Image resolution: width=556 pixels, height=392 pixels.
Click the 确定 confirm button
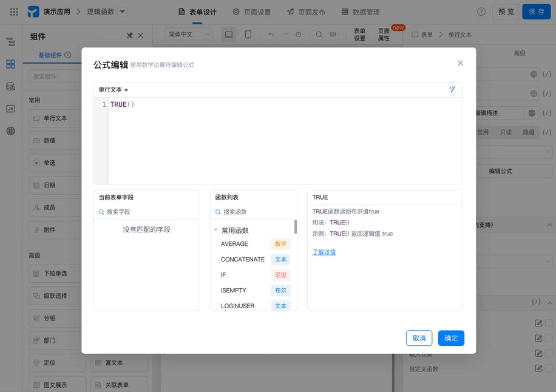(451, 338)
